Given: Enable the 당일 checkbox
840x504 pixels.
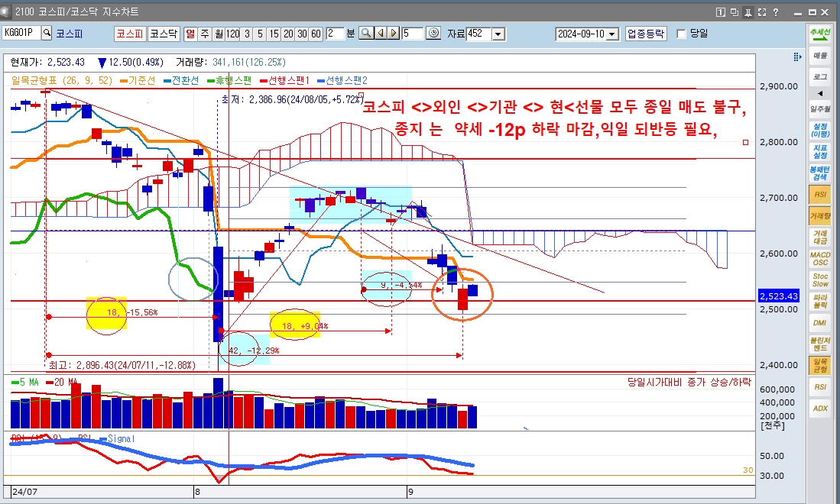Looking at the screenshot, I should 682,34.
